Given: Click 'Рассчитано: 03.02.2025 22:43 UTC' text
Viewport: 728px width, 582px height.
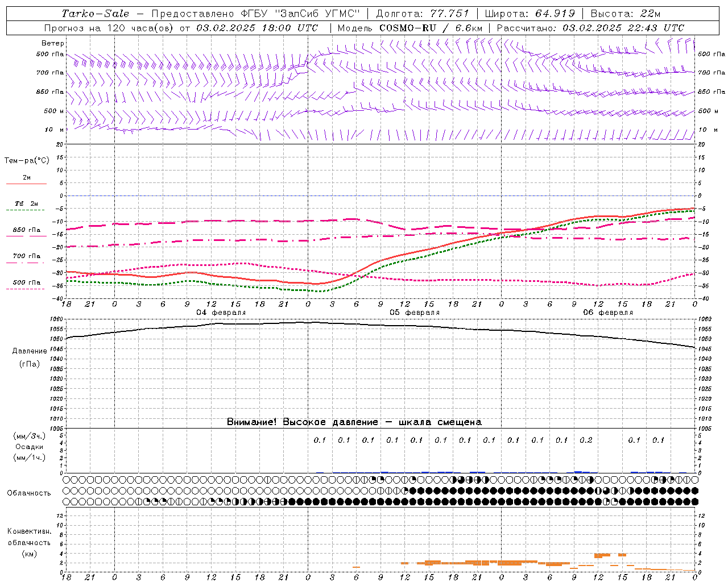Looking at the screenshot, I should pyautogui.click(x=590, y=28).
